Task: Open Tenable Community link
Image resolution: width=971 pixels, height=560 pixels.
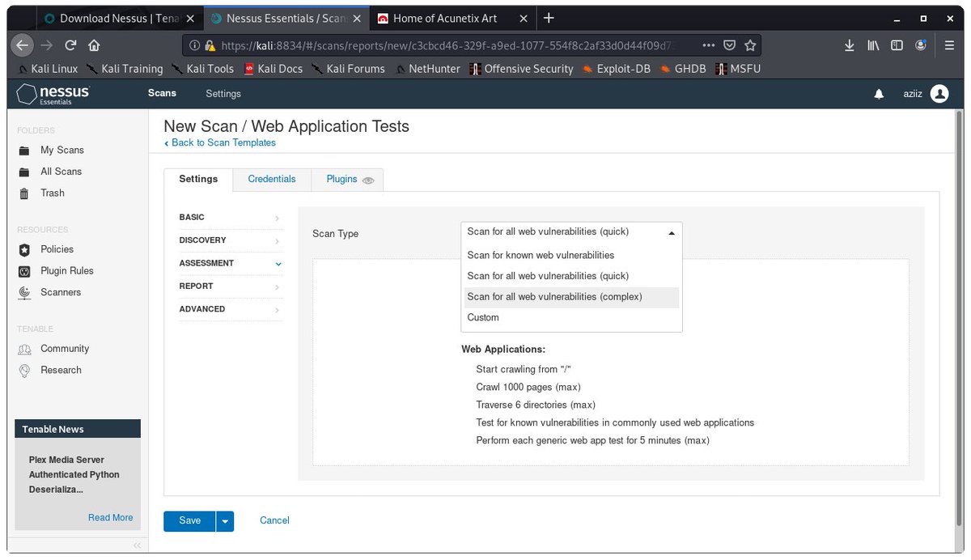Action: click(x=65, y=349)
